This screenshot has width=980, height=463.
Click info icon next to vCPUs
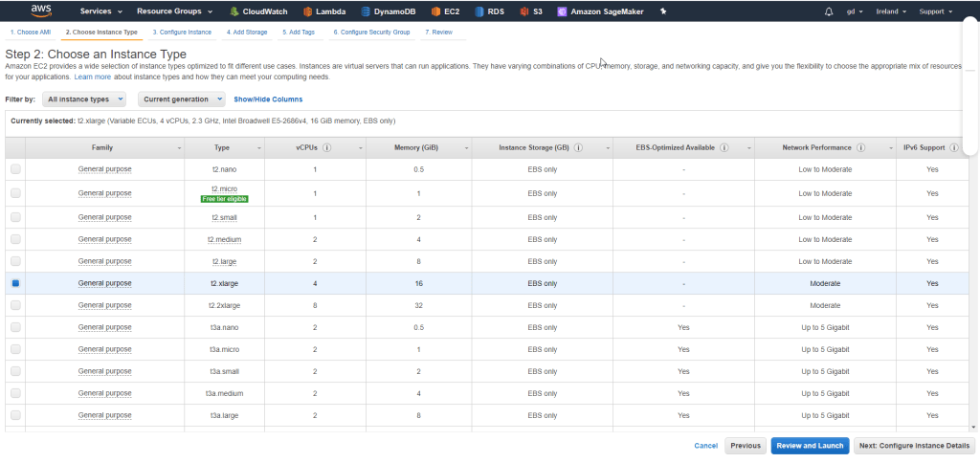tap(327, 148)
